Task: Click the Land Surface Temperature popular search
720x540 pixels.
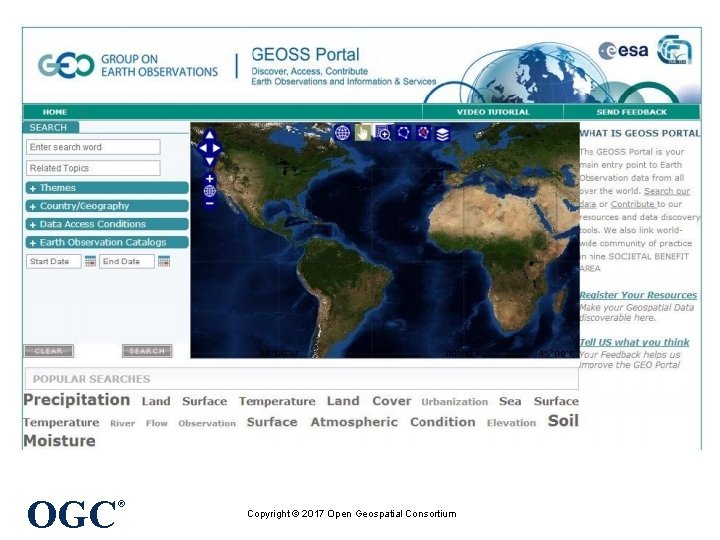Action: (229, 401)
